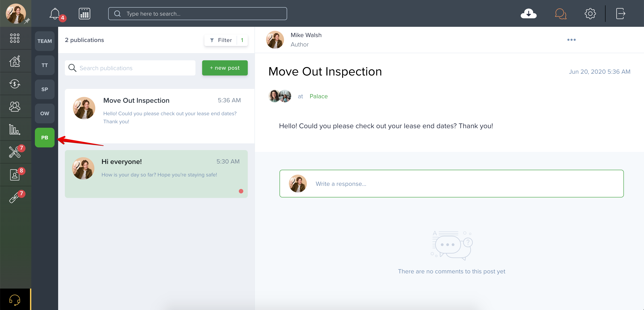Open the Move Out Inspection publication
Viewport: 644px width, 310px height.
159,116
